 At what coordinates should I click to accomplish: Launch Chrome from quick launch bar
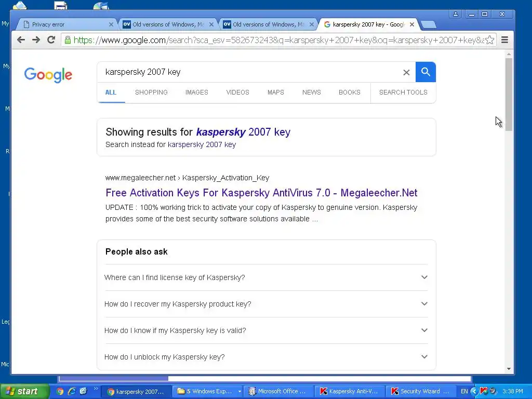(x=60, y=391)
